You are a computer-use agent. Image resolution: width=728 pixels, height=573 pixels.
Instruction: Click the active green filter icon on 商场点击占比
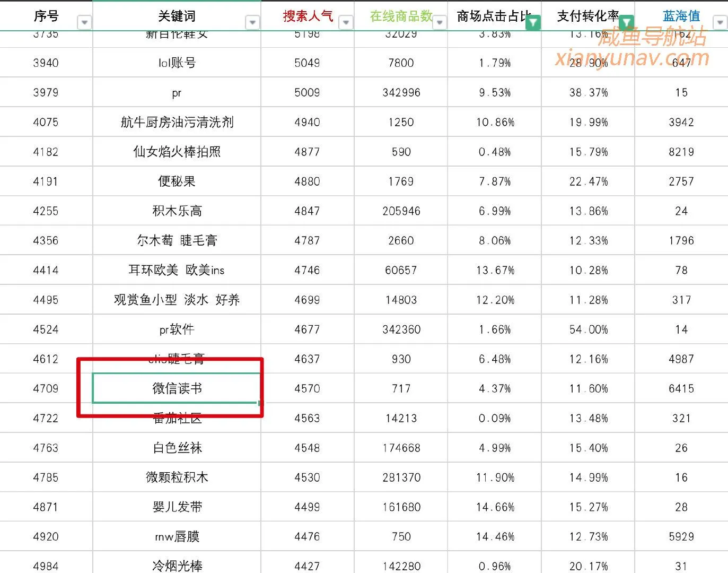533,22
